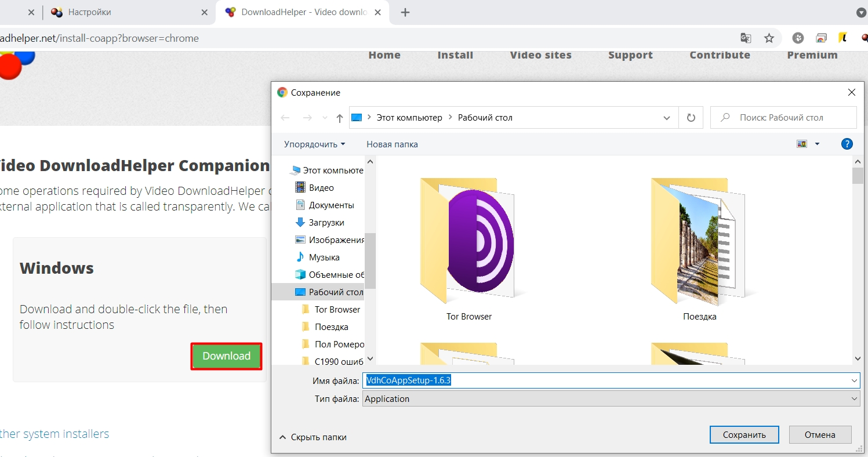Open the Contribute menu item
868x457 pixels.
pyautogui.click(x=720, y=55)
